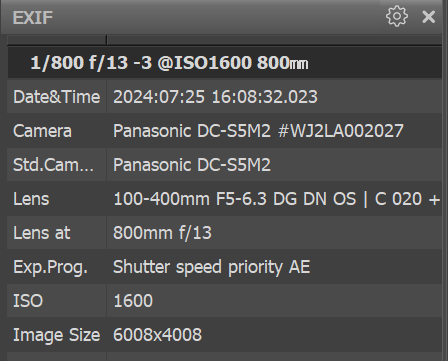The width and height of the screenshot is (448, 361).
Task: Open EXIF panel settings gear
Action: (397, 16)
